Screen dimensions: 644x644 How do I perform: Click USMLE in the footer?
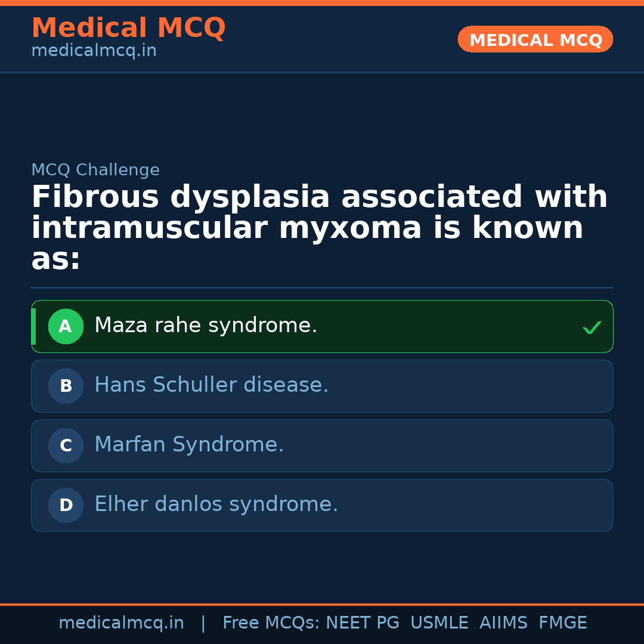439,623
